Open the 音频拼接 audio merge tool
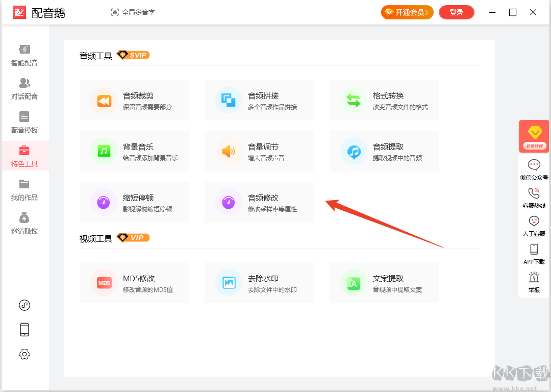The width and height of the screenshot is (551, 392). tap(259, 100)
